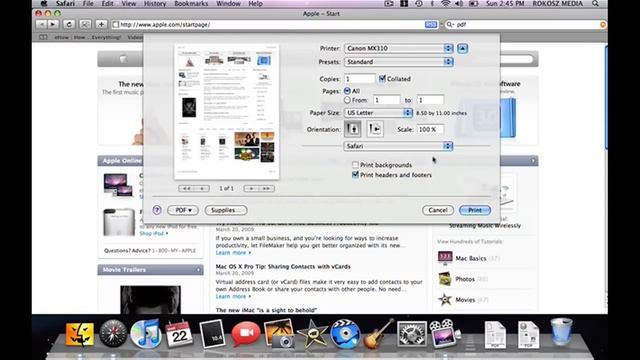Open Wi-Fi status in menu bar
Viewport: 640px width, 360px height.
446,4
